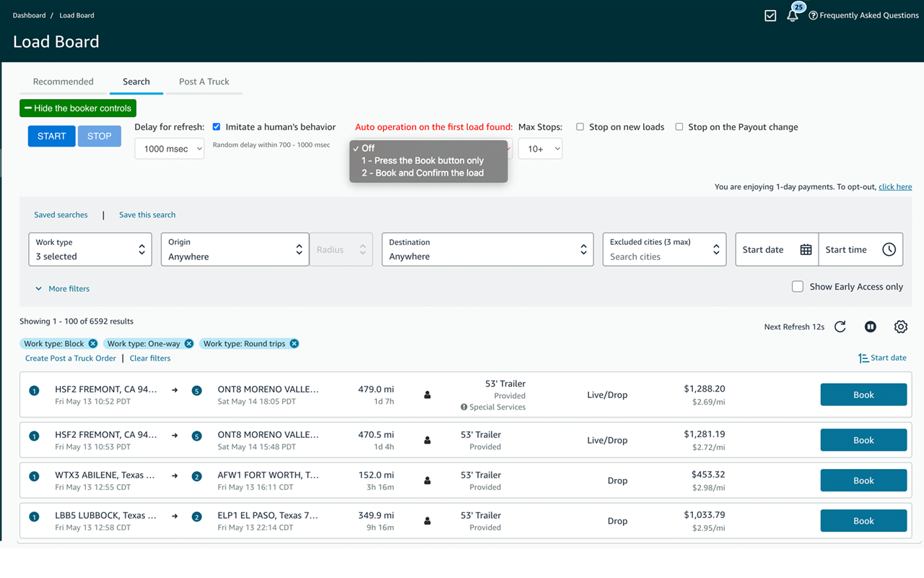Check Show Early Access only
Viewport: 924px width, 578px height.
[798, 287]
